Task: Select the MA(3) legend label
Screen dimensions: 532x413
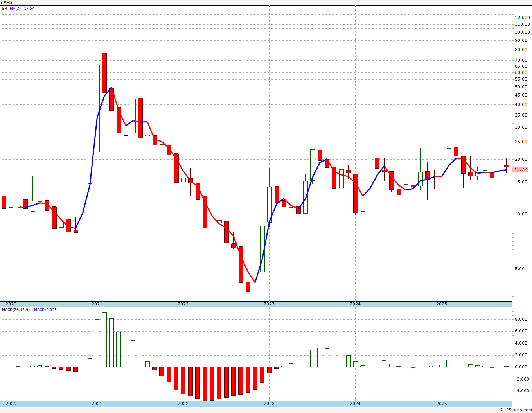Action: coord(16,8)
